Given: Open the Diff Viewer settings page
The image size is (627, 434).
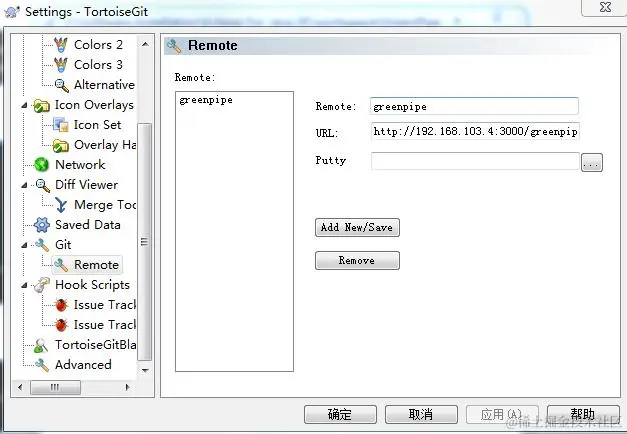Looking at the screenshot, I should click(x=86, y=185).
